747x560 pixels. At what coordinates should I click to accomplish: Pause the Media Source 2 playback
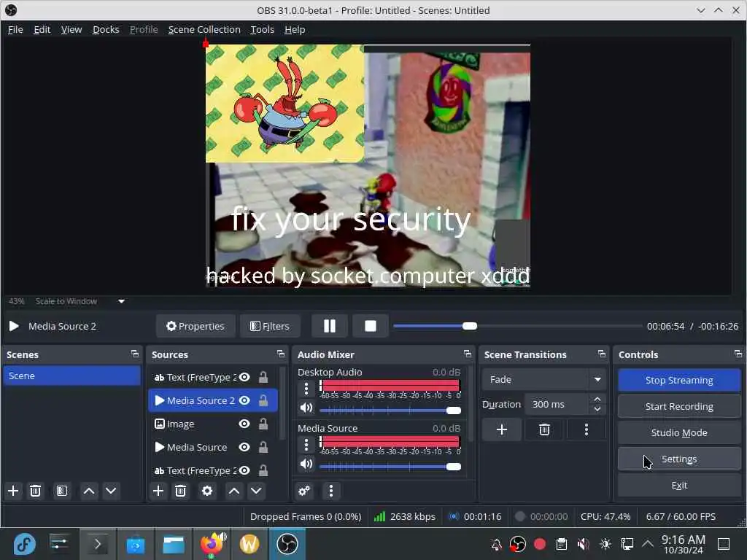pyautogui.click(x=329, y=326)
